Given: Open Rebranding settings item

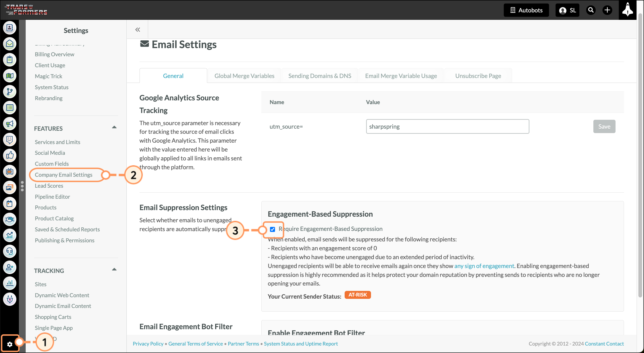Looking at the screenshot, I should [49, 98].
